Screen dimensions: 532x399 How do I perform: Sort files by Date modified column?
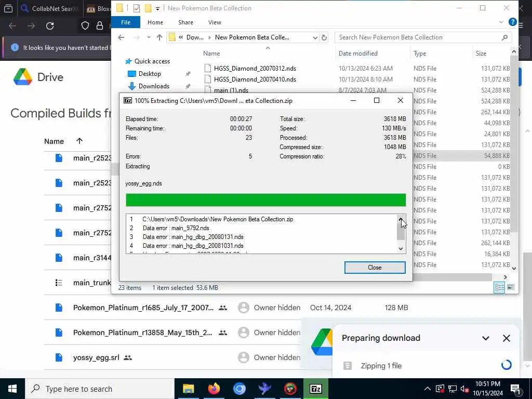click(x=358, y=54)
